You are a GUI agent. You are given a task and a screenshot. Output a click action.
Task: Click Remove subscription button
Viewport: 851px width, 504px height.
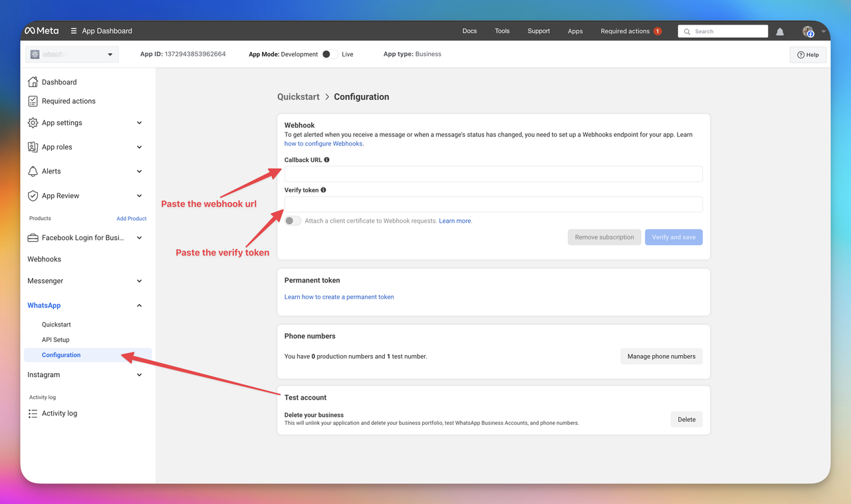(604, 237)
